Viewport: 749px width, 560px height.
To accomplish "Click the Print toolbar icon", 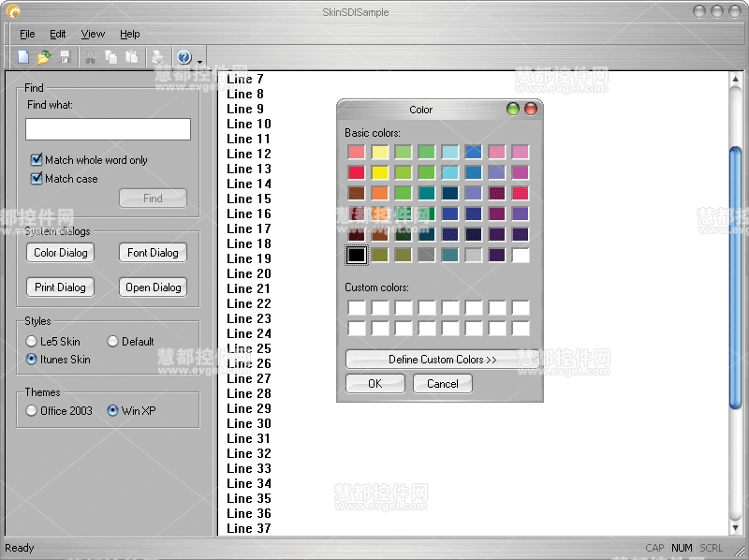I will pos(157,57).
